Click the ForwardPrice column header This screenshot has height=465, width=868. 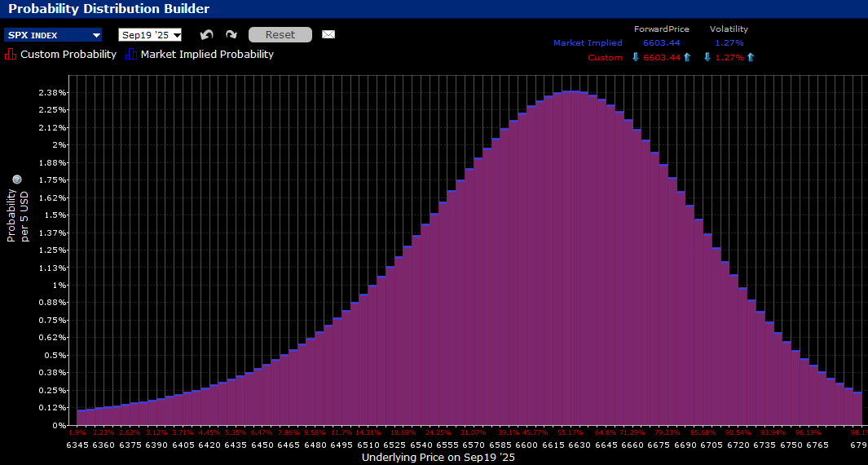(662, 29)
